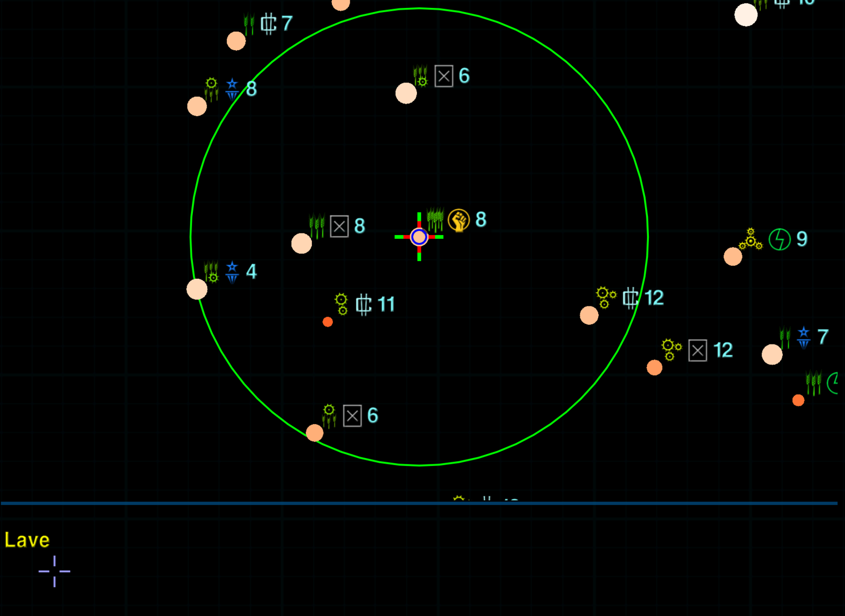The width and height of the screenshot is (845, 616).
Task: Select the orange star below boxed-X 12 label
Action: click(x=654, y=368)
